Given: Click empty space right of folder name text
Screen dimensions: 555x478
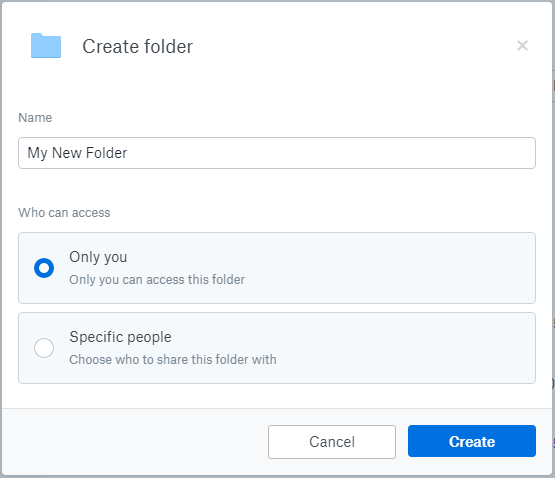Looking at the screenshot, I should (x=329, y=153).
